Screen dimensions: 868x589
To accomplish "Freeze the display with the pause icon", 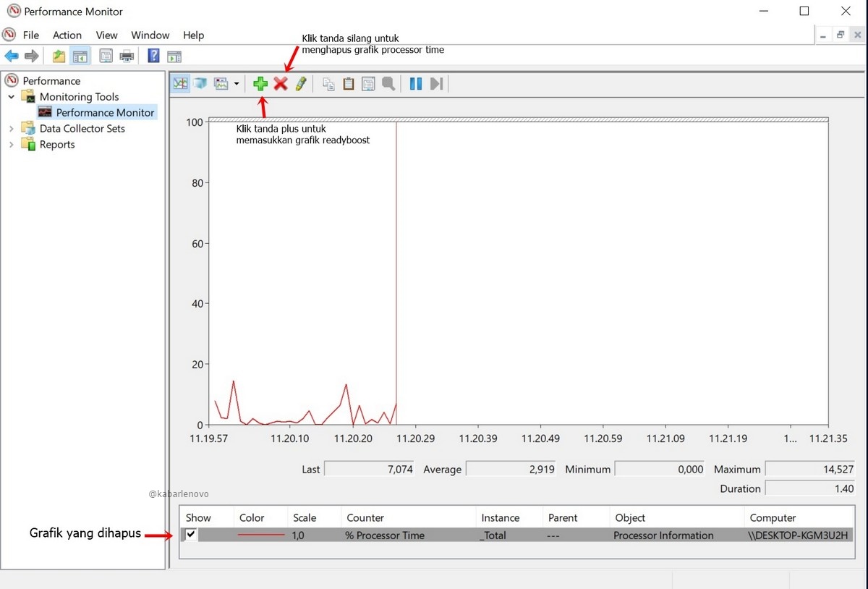I will click(x=415, y=84).
